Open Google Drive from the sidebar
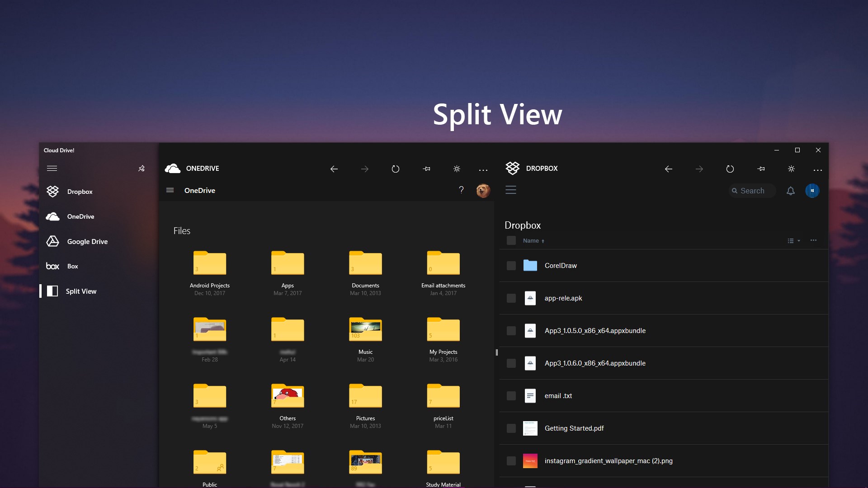This screenshot has width=868, height=488. [87, 241]
